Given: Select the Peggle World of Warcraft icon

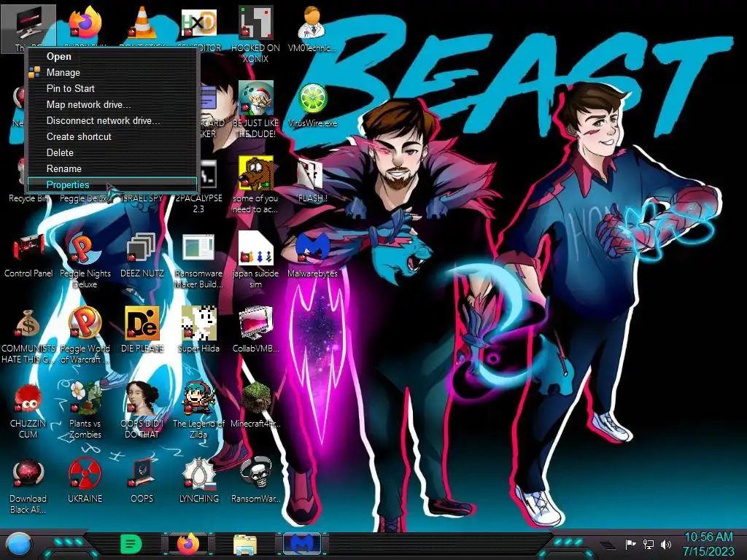Looking at the screenshot, I should (x=85, y=324).
